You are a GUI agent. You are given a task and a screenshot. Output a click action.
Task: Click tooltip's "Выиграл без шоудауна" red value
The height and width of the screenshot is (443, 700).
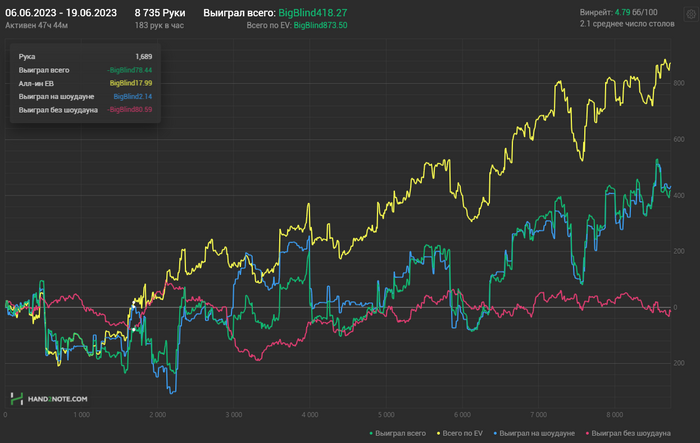tap(130, 109)
